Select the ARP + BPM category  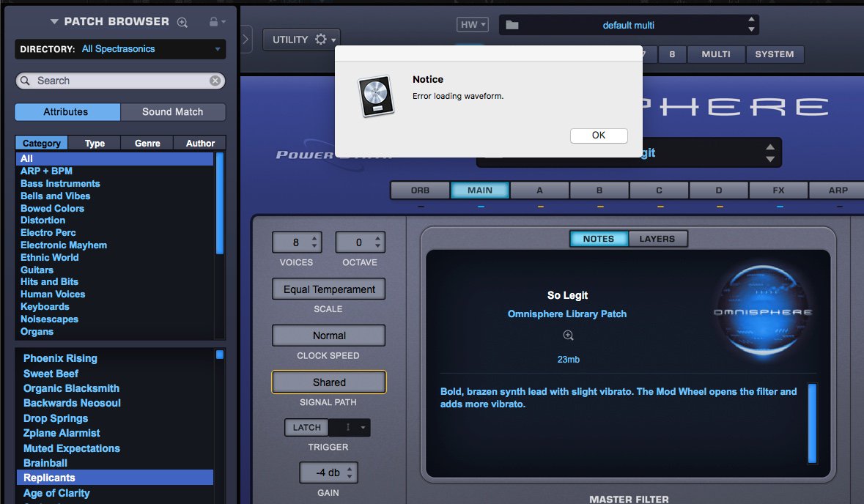point(46,171)
